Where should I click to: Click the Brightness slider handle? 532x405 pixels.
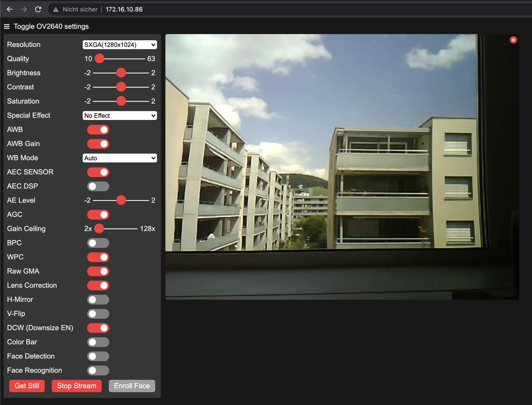point(121,73)
